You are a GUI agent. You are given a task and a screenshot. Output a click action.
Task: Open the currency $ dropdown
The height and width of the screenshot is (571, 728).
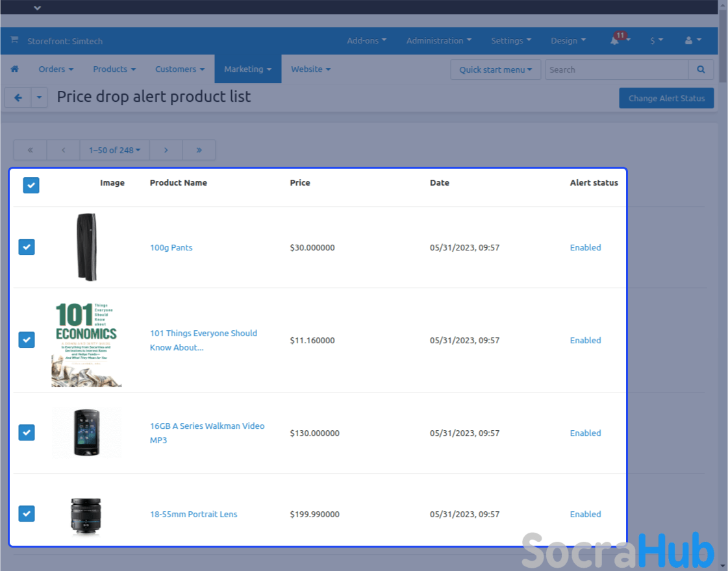pos(656,40)
